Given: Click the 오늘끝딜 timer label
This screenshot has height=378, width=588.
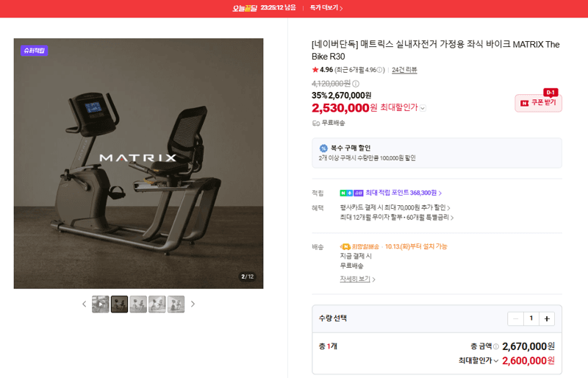Looking at the screenshot, I should pyautogui.click(x=245, y=8).
